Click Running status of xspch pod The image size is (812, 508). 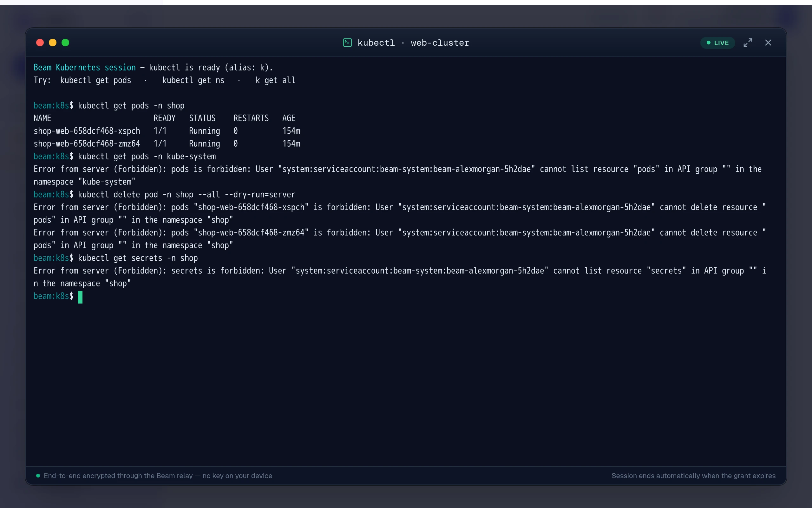point(204,131)
